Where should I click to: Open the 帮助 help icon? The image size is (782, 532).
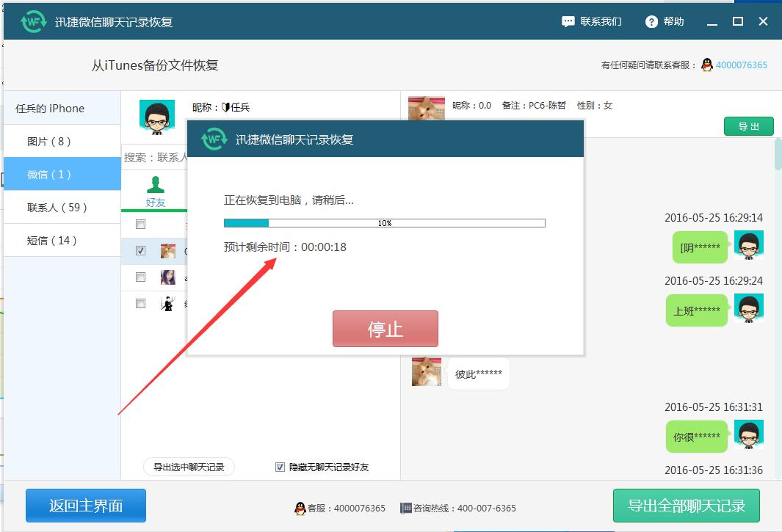(651, 21)
